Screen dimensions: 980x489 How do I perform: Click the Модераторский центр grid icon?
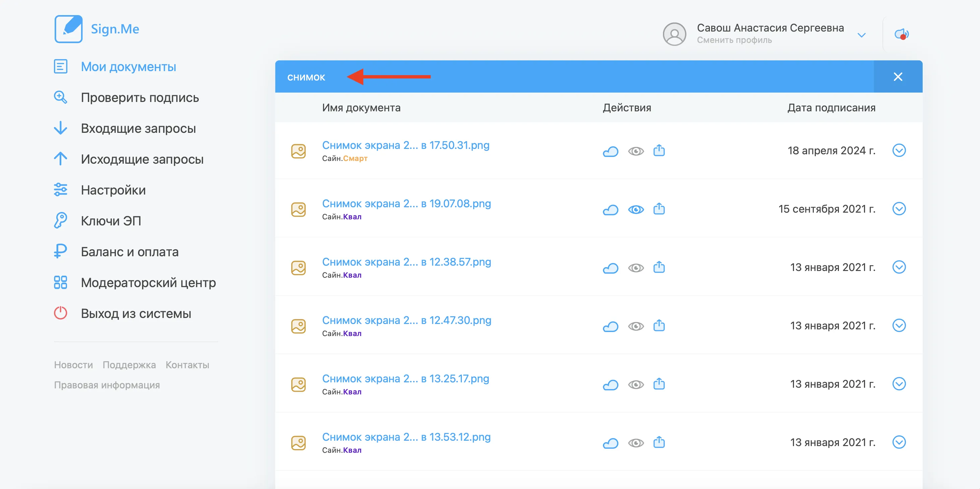coord(60,282)
